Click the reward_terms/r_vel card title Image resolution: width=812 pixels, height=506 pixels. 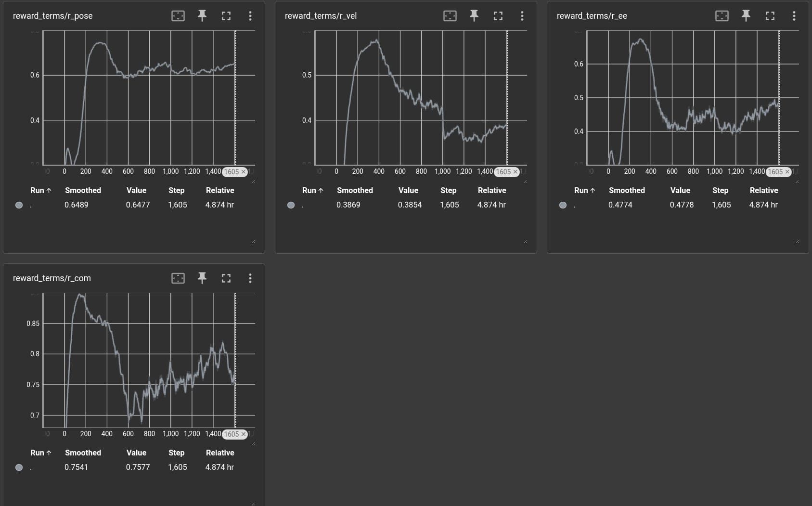click(x=321, y=16)
